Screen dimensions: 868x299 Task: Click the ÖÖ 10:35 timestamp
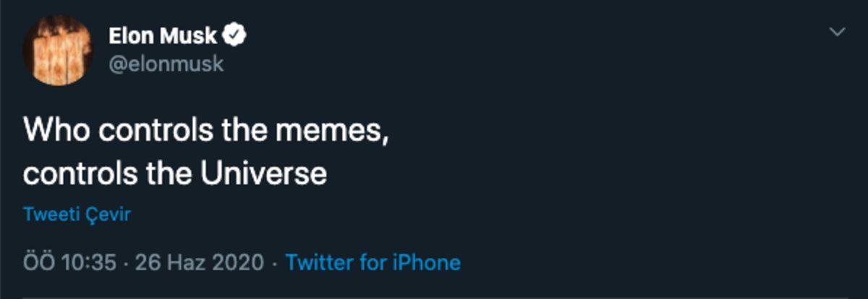coord(70,262)
